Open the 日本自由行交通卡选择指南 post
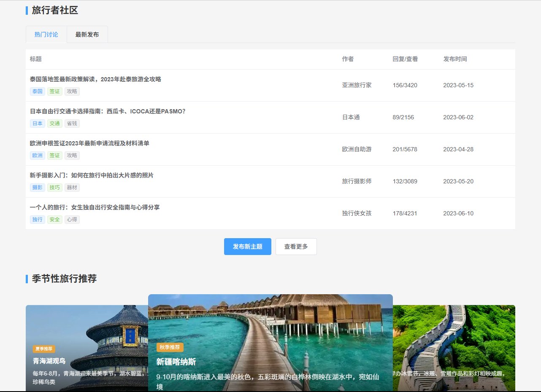The height and width of the screenshot is (392, 541). coord(108,111)
